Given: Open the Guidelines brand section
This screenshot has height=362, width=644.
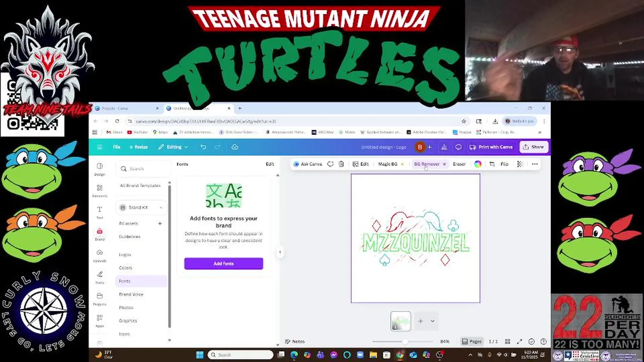Looking at the screenshot, I should pos(129,236).
